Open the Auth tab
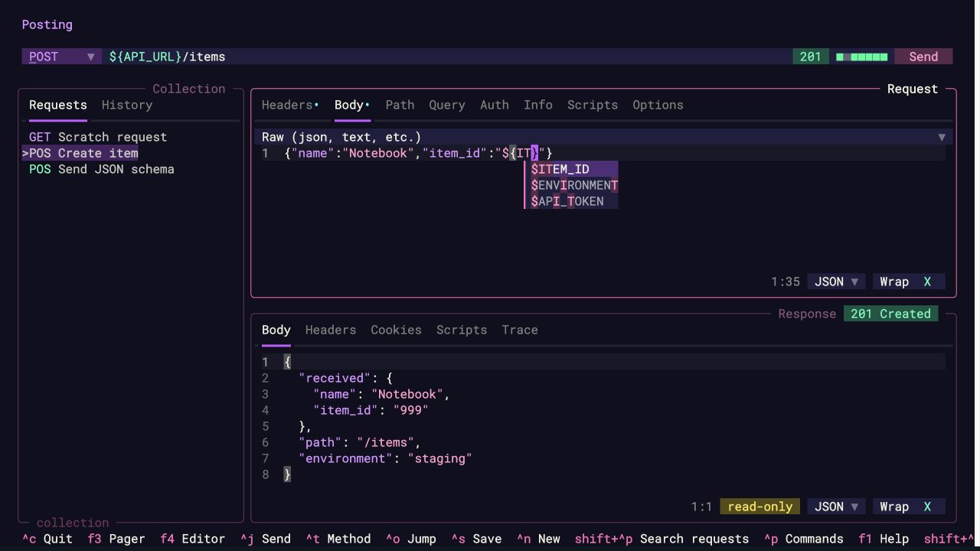Screen dimensions: 980x551 point(495,105)
